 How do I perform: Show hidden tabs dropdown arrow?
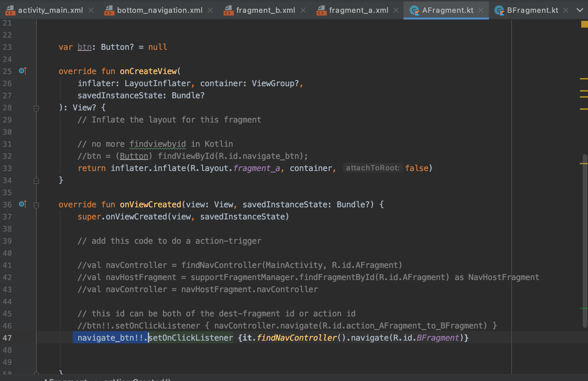click(x=580, y=10)
